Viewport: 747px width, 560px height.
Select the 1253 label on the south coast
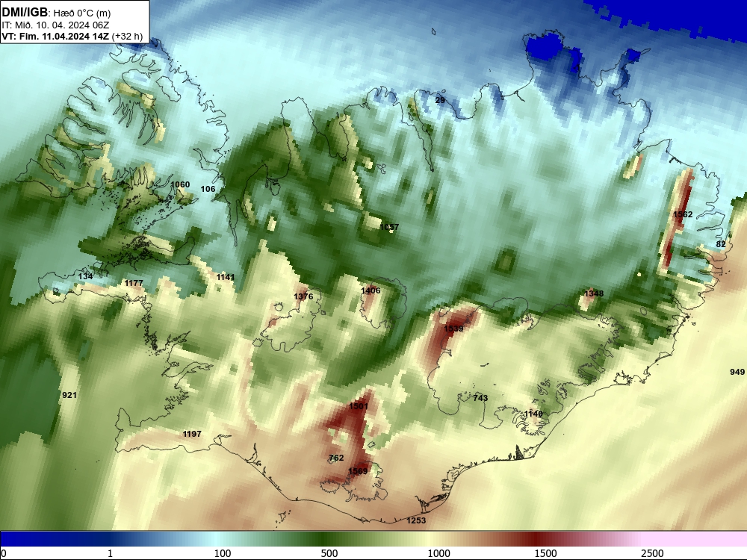pyautogui.click(x=416, y=520)
